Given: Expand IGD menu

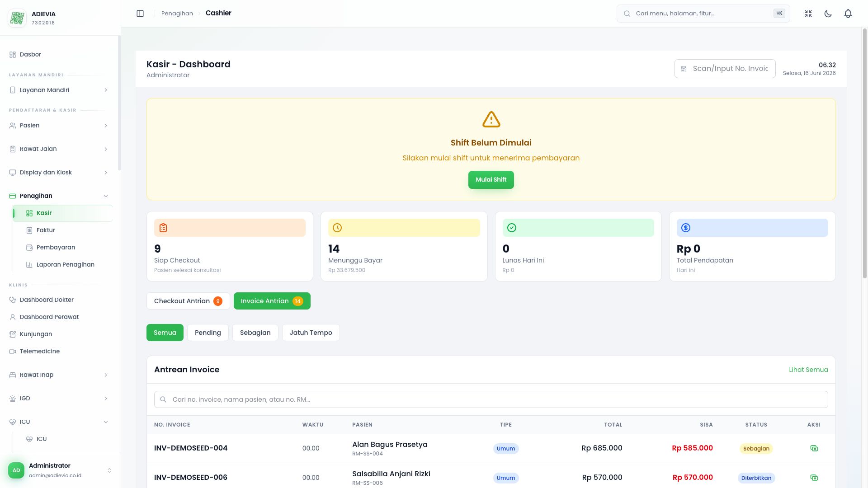Looking at the screenshot, I should pyautogui.click(x=59, y=399).
